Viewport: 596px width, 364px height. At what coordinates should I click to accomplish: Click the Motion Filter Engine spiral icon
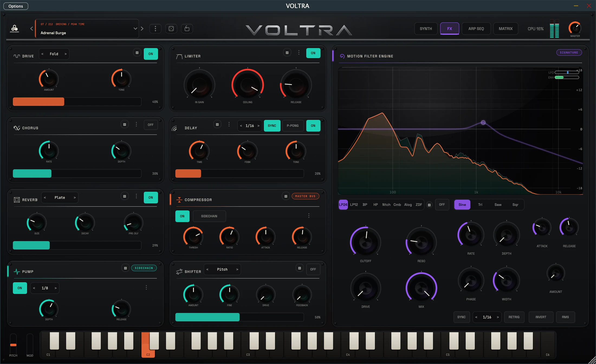(x=342, y=56)
